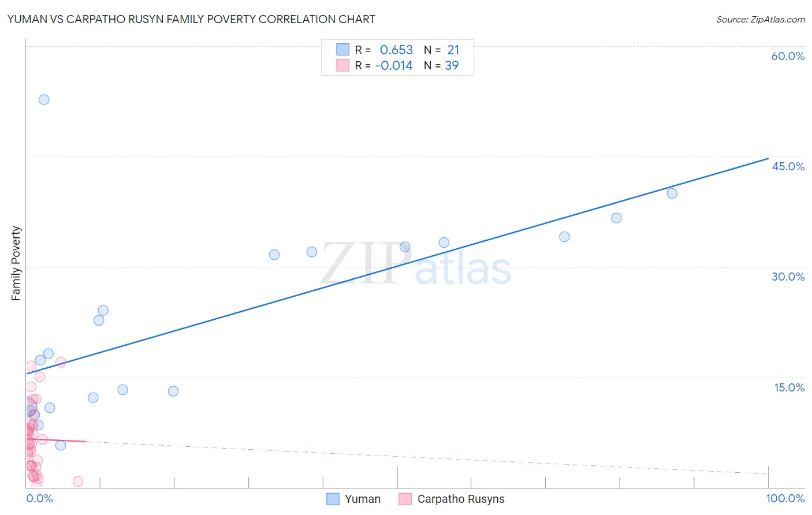Click the 100.0% x-axis tick label
Screen dimensions: 812x515
(x=785, y=498)
